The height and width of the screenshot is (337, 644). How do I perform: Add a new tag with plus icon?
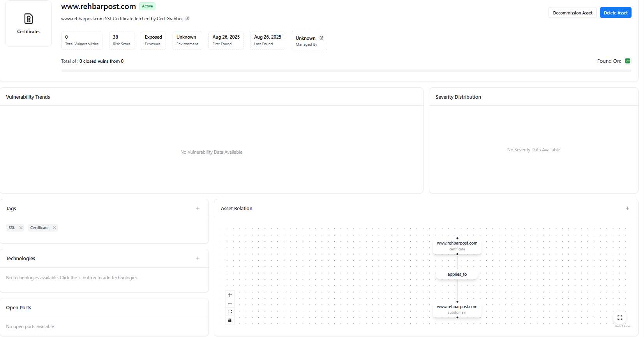(198, 208)
